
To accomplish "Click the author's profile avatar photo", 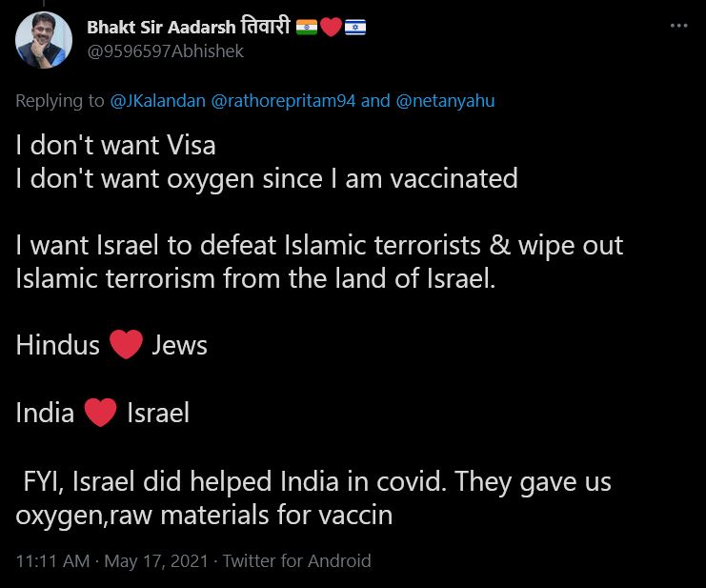I will (x=44, y=40).
